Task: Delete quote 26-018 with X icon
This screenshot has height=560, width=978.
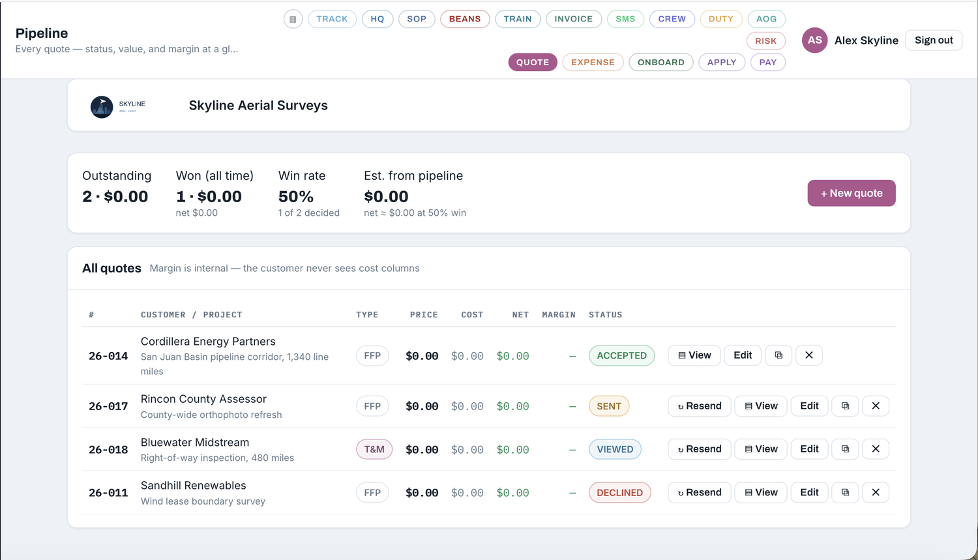Action: tap(876, 449)
